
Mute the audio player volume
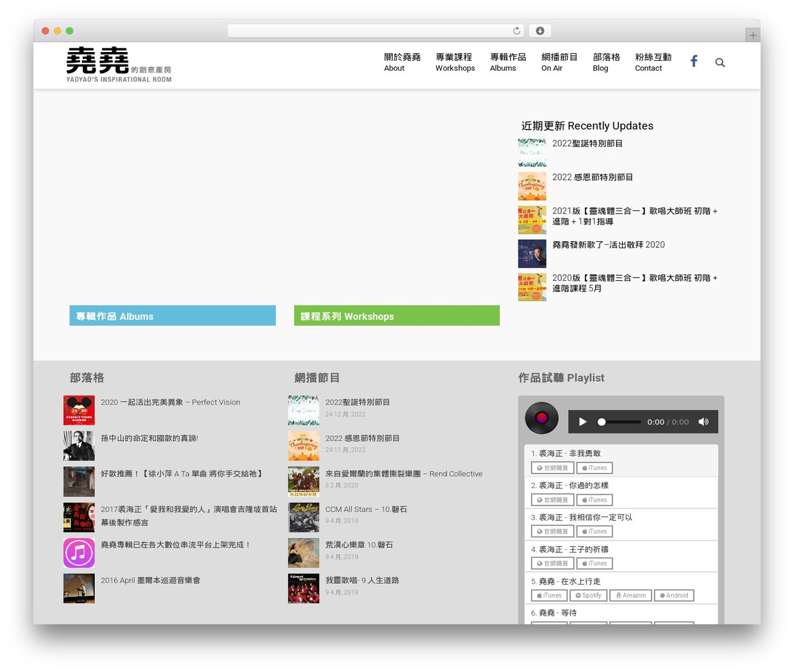[703, 422]
